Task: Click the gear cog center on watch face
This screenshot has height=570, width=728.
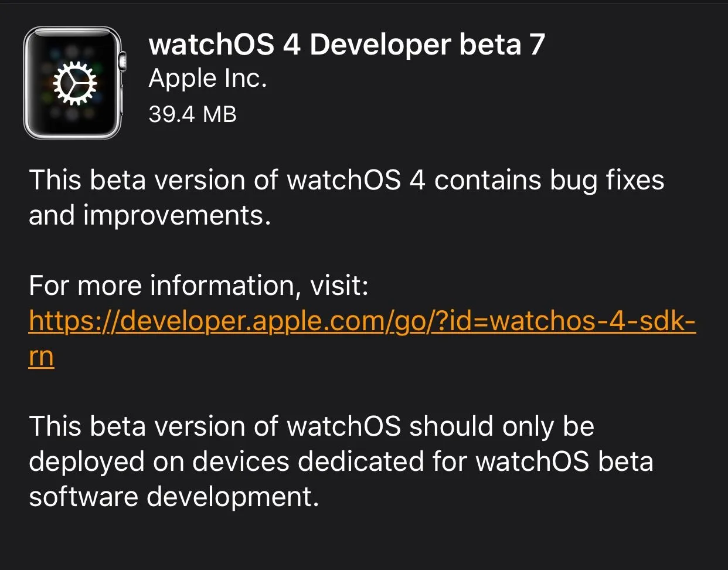Action: pos(74,84)
